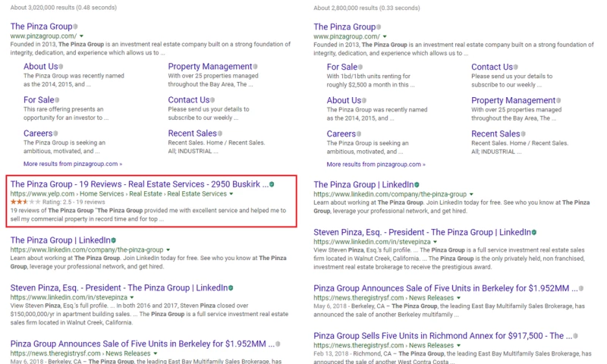Open right column's For Sale sitelink
This screenshot has height=364, width=607.
(x=342, y=67)
